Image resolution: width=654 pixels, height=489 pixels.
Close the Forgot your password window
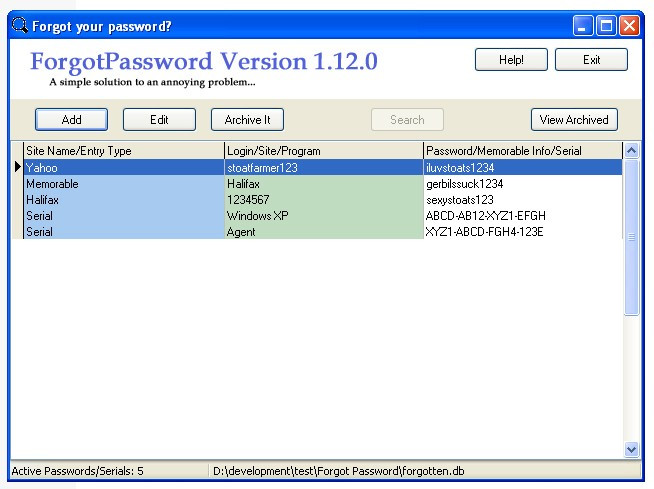[629, 26]
